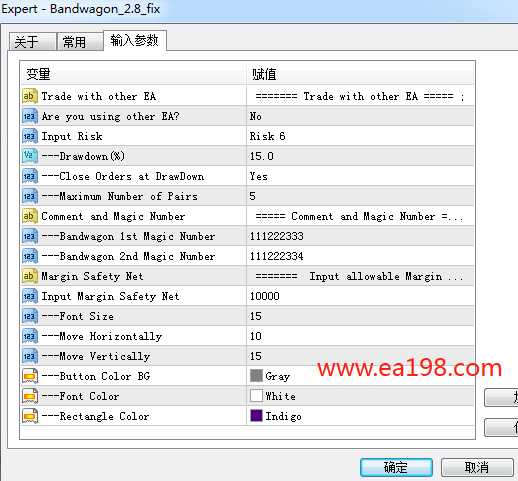Click the integer icon next to Input Risk
The width and height of the screenshot is (518, 481).
point(29,136)
